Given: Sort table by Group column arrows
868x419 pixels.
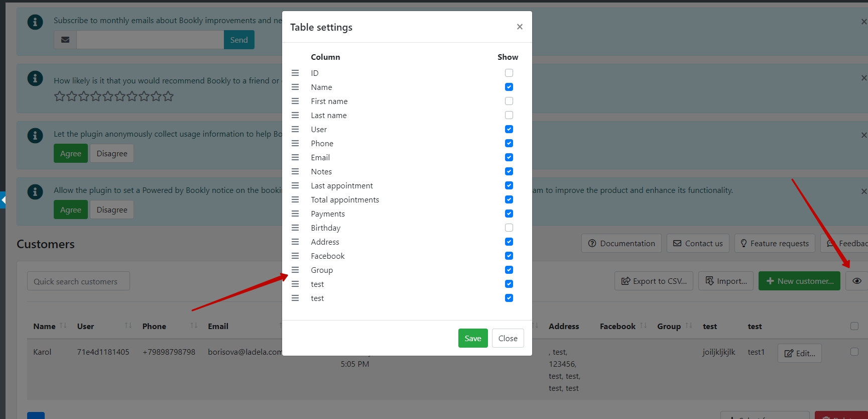Looking at the screenshot, I should pos(689,326).
